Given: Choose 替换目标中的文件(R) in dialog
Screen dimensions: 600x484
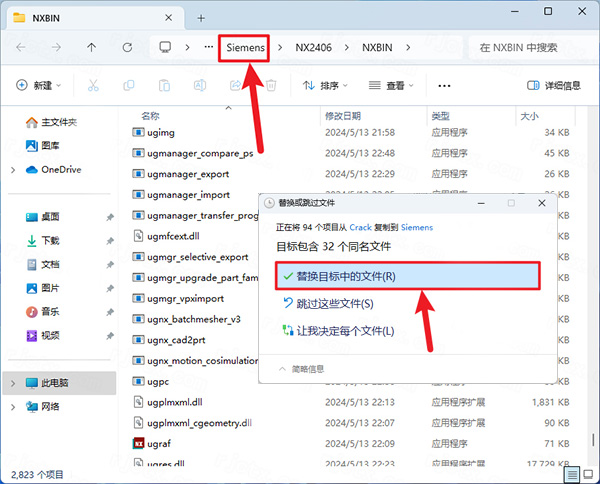Looking at the screenshot, I should 408,276.
